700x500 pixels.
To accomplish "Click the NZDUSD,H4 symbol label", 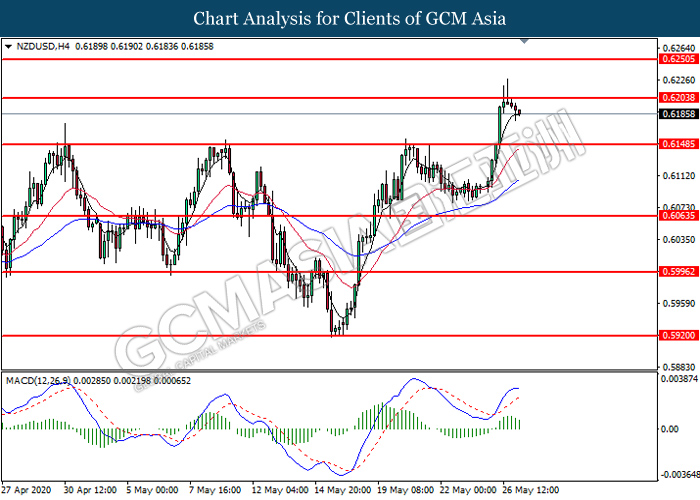I will tap(43, 46).
